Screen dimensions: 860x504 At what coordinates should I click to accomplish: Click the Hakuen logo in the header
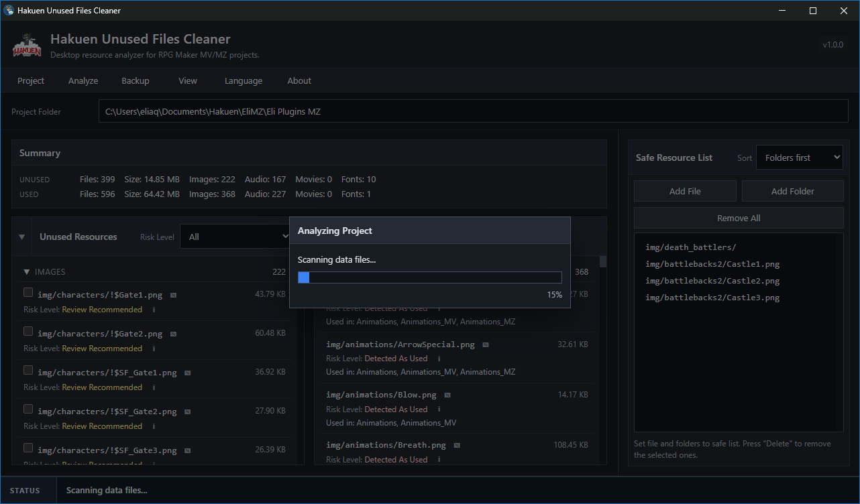[27, 45]
